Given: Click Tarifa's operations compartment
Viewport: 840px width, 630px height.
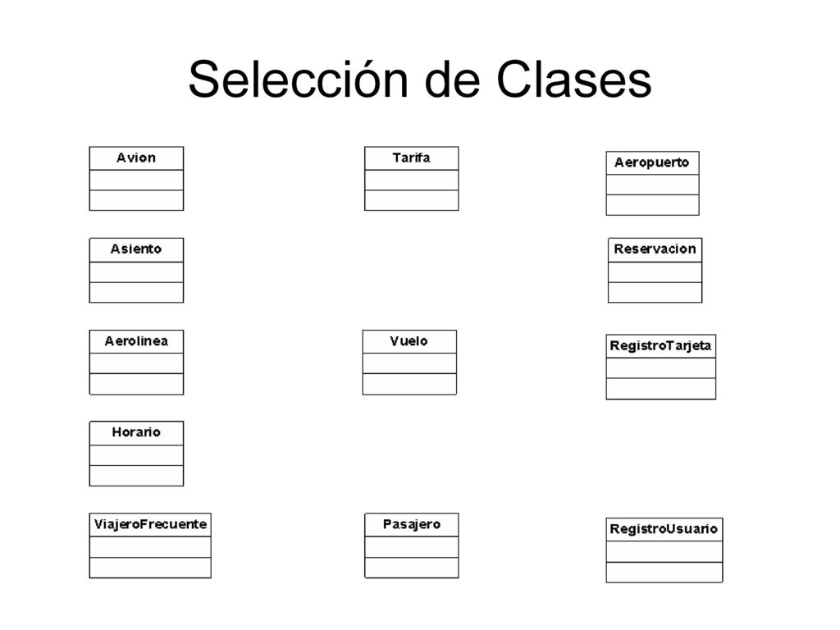Looking at the screenshot, I should (412, 200).
